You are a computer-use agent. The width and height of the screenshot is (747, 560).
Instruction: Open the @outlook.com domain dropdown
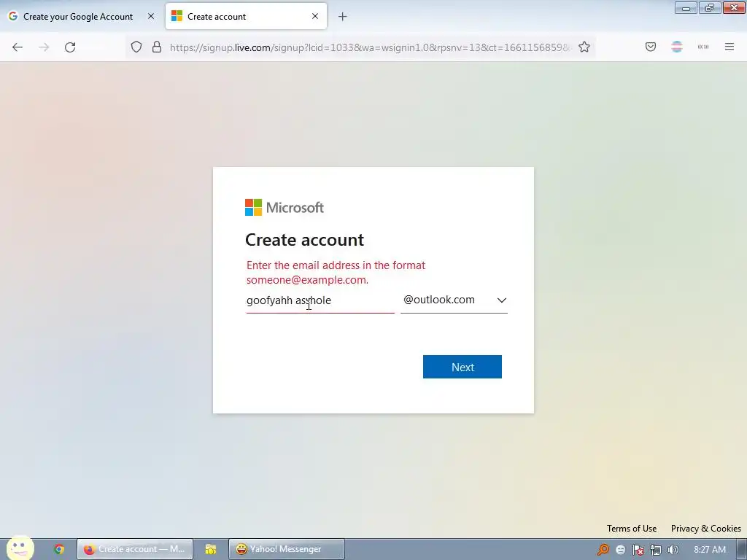click(454, 300)
